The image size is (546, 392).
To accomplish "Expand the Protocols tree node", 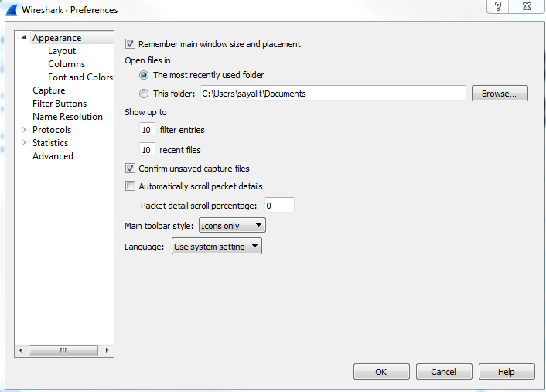I will click(x=24, y=130).
